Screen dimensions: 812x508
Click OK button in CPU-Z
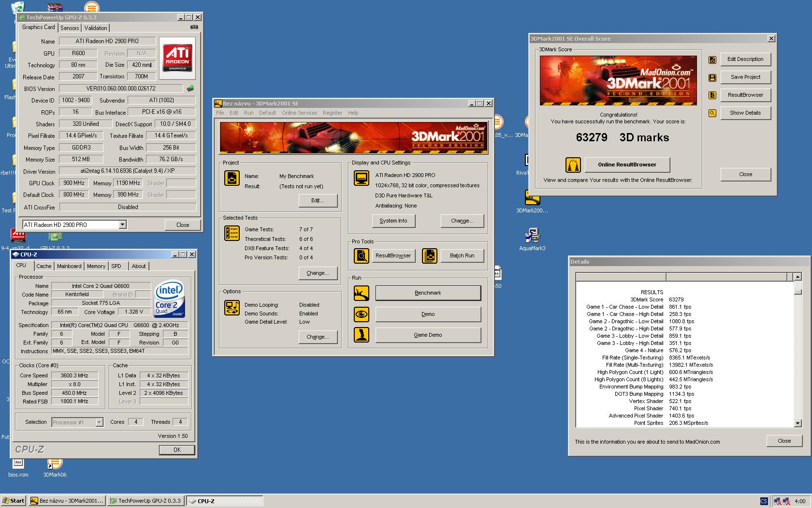click(177, 449)
